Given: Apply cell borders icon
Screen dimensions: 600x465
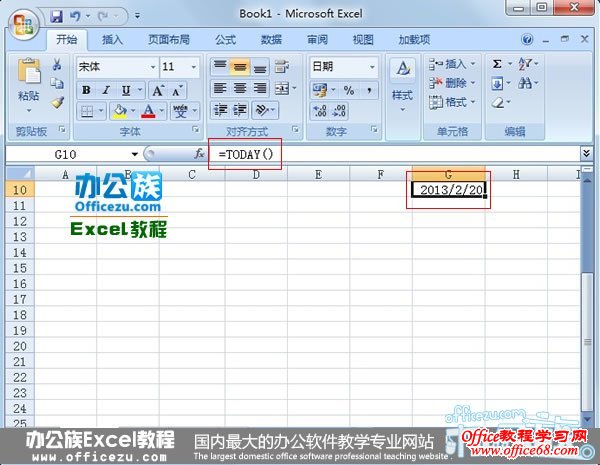Looking at the screenshot, I should (x=87, y=111).
